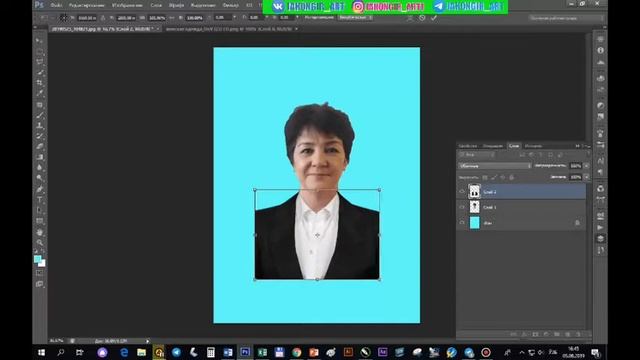The height and width of the screenshot is (360, 640).
Task: Select the Lasso tool
Action: (40, 62)
